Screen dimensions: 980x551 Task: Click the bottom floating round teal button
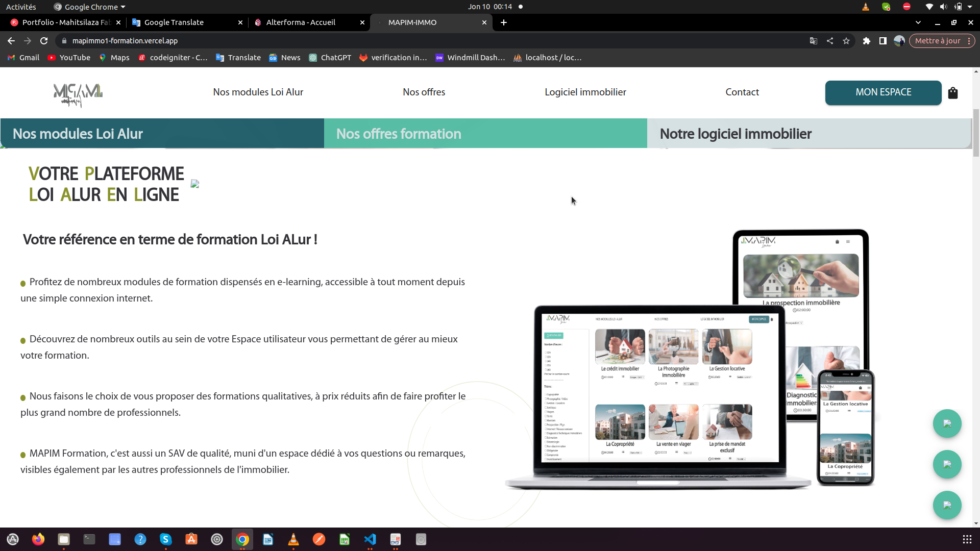point(947,505)
